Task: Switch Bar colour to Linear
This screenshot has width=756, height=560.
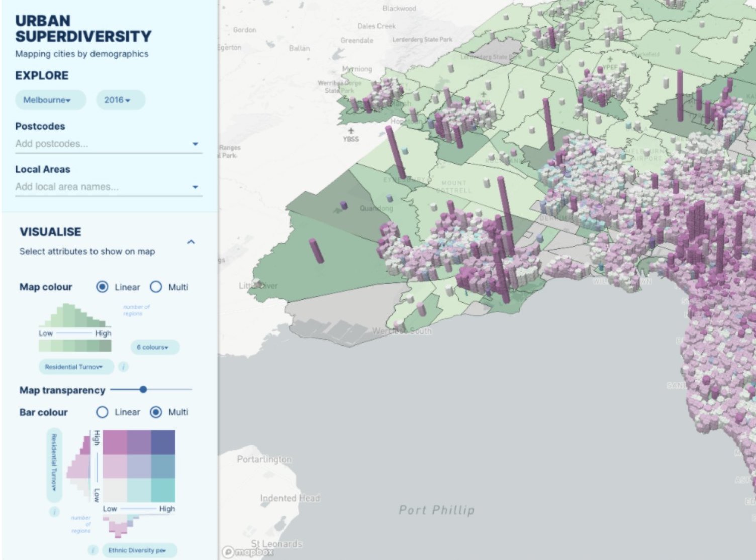Action: (x=102, y=412)
